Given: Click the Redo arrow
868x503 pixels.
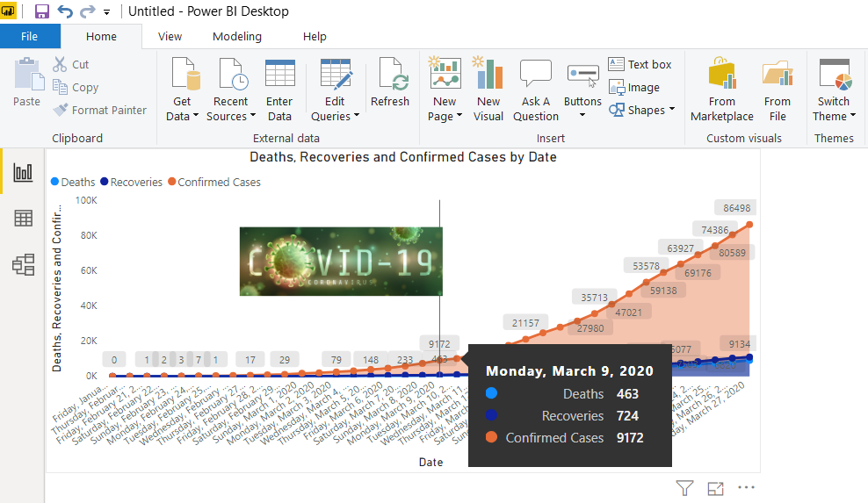Looking at the screenshot, I should click(x=88, y=11).
